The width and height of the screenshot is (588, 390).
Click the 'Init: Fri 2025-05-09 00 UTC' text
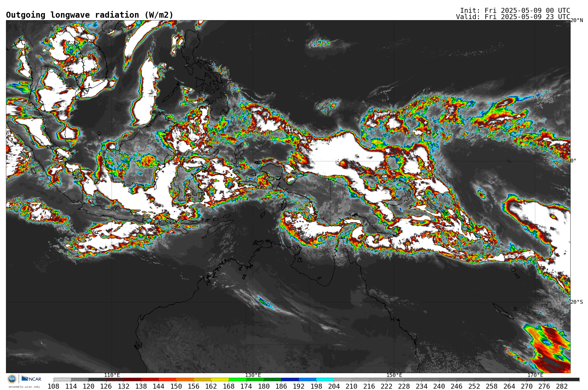(x=515, y=11)
